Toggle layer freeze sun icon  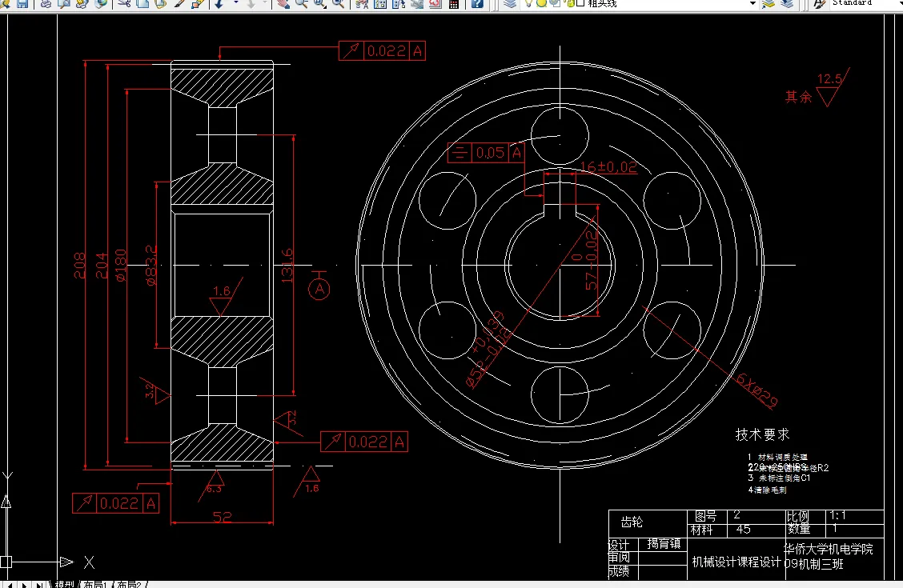[x=541, y=3]
